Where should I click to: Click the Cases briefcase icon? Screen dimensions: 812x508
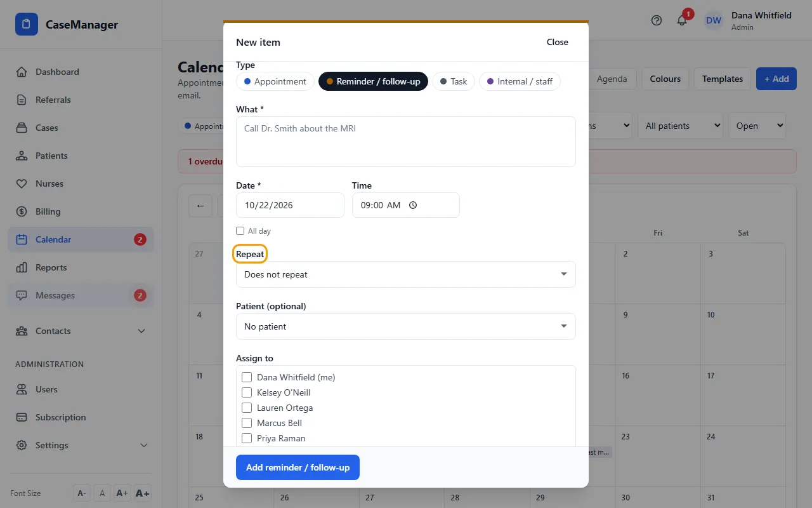pos(22,128)
